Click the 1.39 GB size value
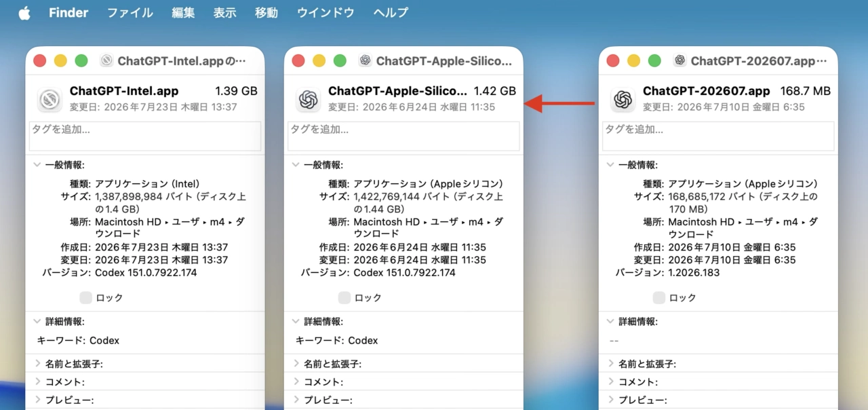Image resolution: width=868 pixels, height=410 pixels. (236, 91)
